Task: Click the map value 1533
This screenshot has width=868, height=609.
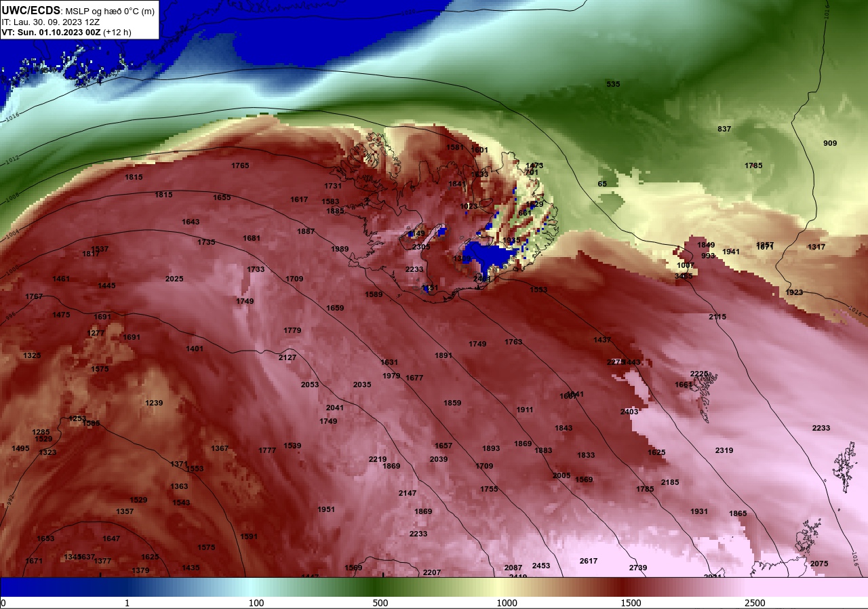Action: [x=538, y=290]
